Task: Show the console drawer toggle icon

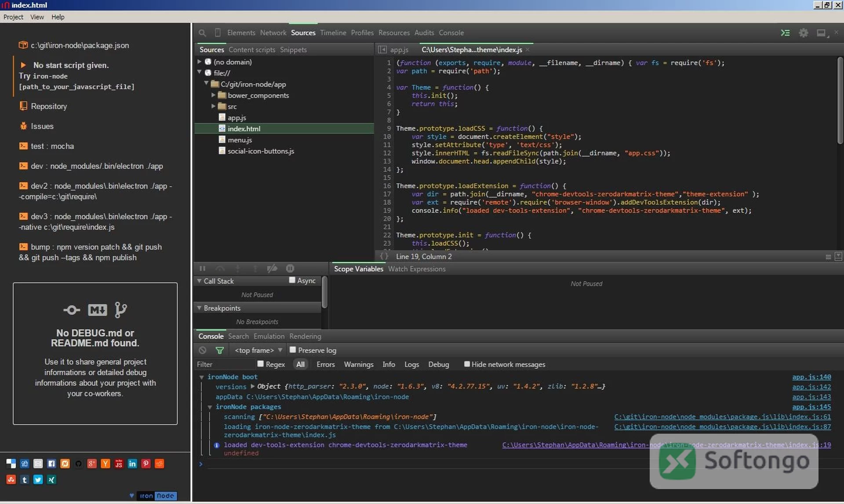Action: pyautogui.click(x=785, y=33)
